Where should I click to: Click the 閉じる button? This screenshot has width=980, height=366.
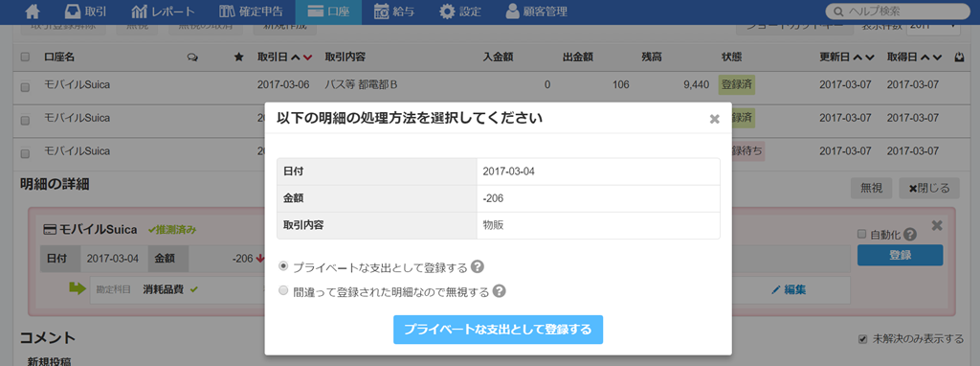928,188
